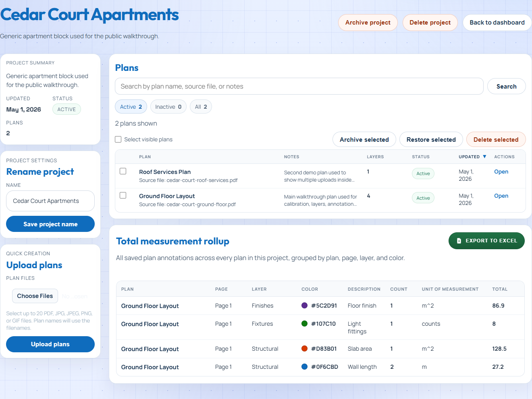
Task: Click source file cedar-court-roof-services.pdf text
Action: (x=188, y=180)
